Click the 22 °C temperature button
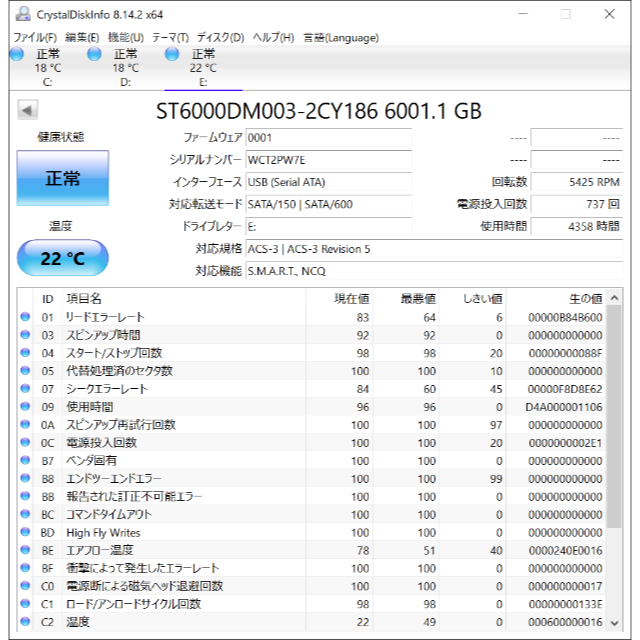This screenshot has height=640, width=640. (63, 258)
